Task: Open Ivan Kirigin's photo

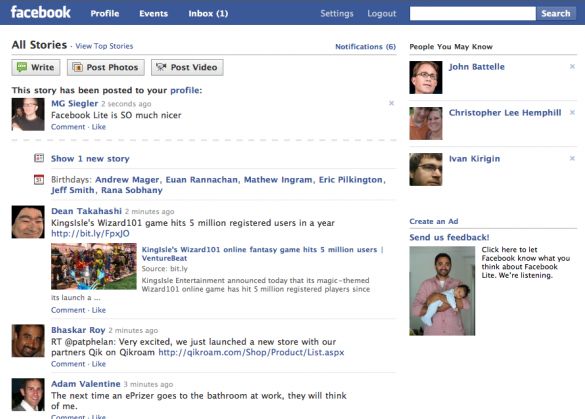Action: [x=426, y=169]
